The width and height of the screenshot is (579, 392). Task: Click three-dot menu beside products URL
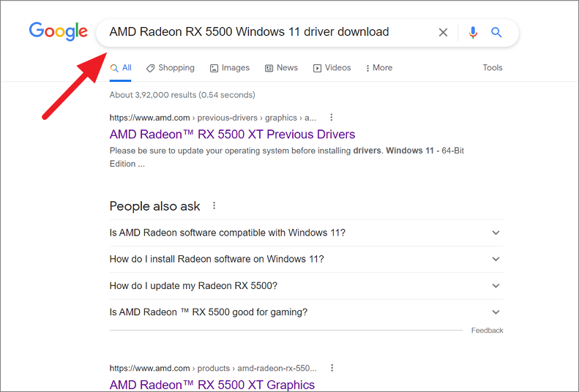[x=332, y=368]
